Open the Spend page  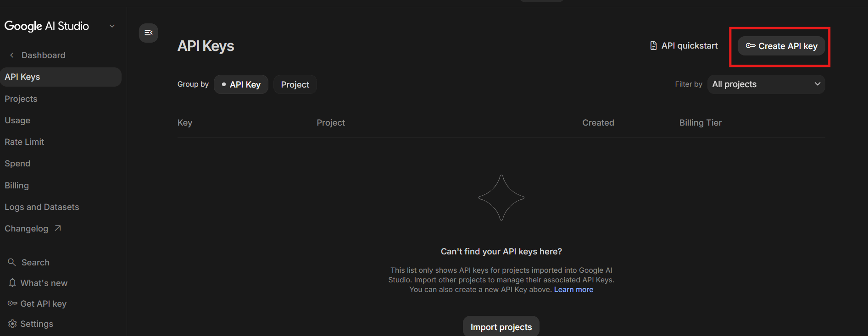(x=17, y=164)
